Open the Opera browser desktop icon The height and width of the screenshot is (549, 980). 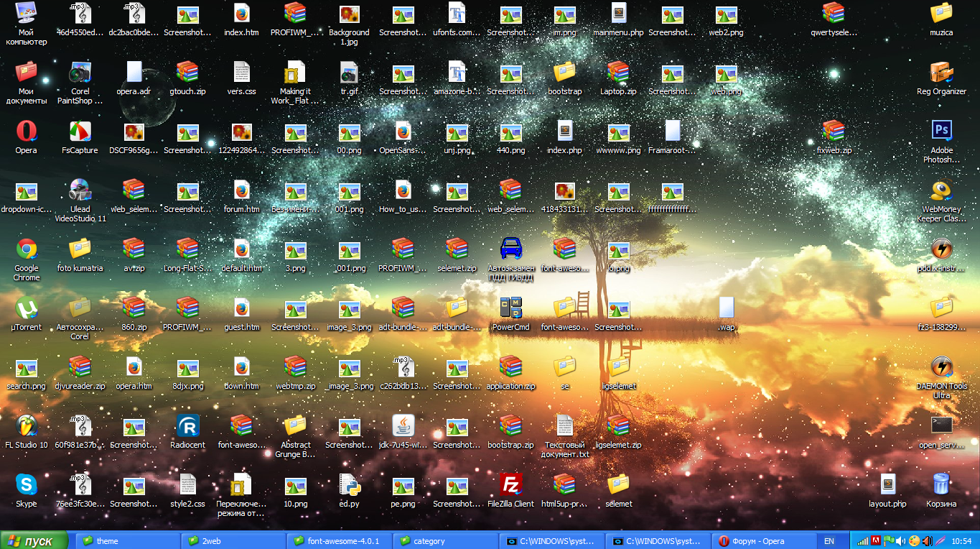click(x=27, y=132)
